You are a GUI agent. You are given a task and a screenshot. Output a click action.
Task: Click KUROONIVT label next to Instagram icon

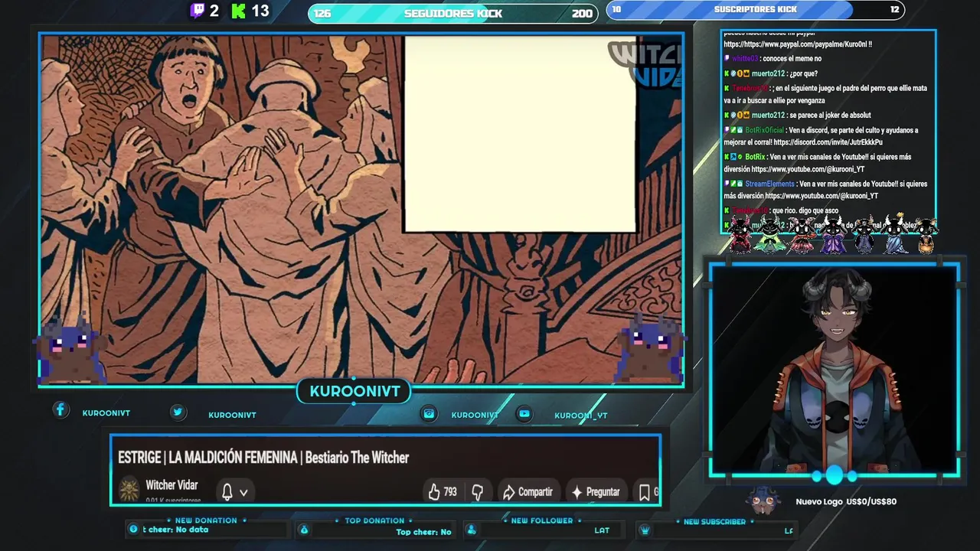point(475,415)
